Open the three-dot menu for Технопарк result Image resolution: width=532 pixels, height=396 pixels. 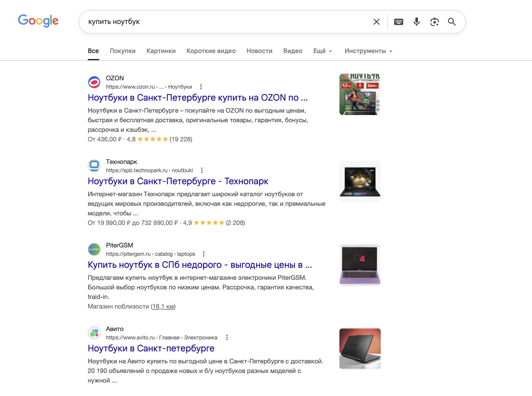[202, 170]
